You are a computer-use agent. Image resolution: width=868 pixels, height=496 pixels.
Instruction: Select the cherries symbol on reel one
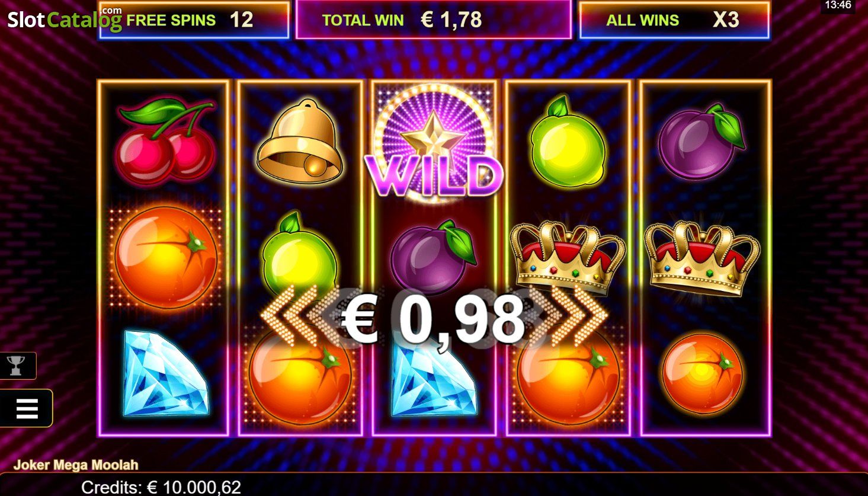(x=165, y=140)
